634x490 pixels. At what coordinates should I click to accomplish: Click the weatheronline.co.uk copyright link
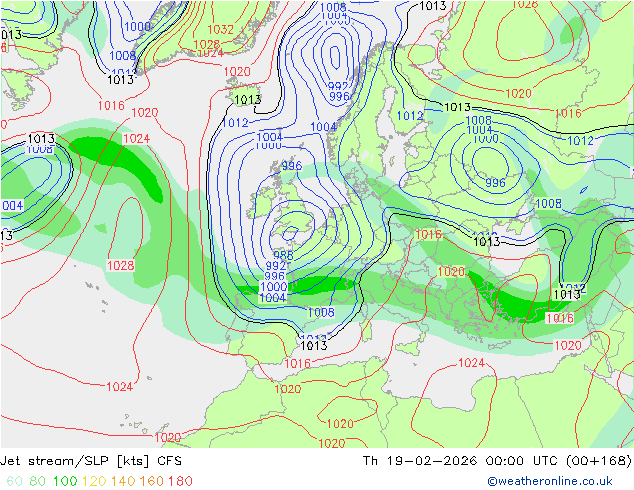pos(549,481)
